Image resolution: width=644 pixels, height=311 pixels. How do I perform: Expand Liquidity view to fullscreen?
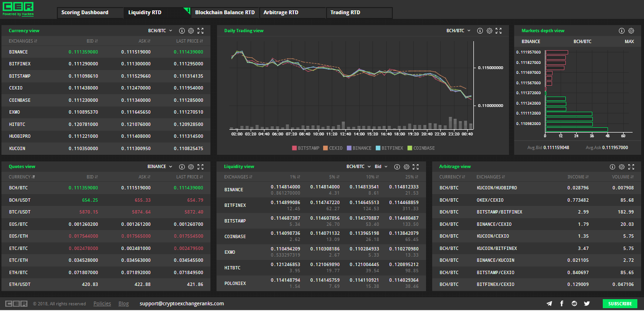416,167
